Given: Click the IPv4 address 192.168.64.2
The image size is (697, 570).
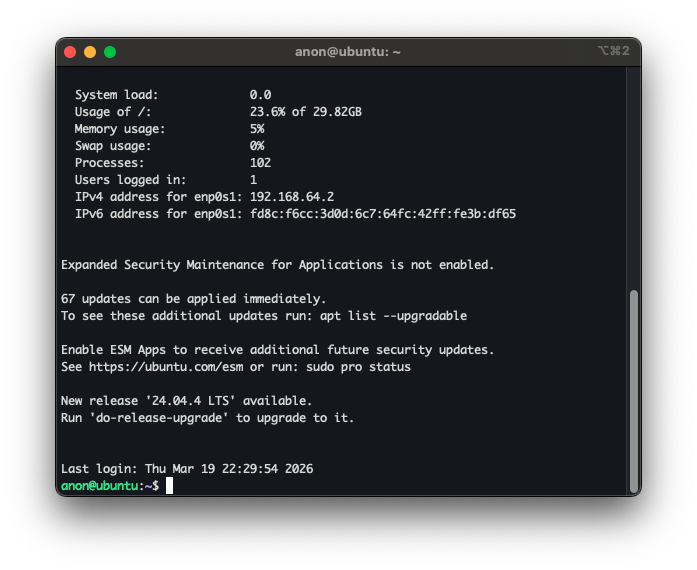Looking at the screenshot, I should coord(291,197).
